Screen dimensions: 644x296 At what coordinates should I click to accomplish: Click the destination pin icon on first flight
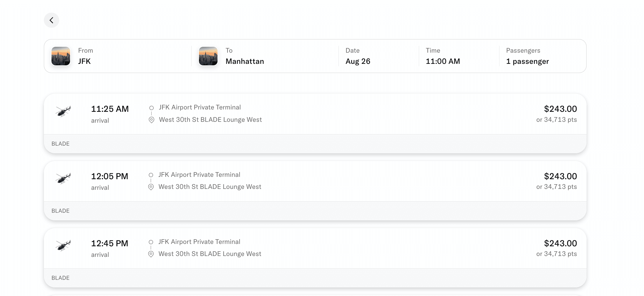click(x=151, y=120)
